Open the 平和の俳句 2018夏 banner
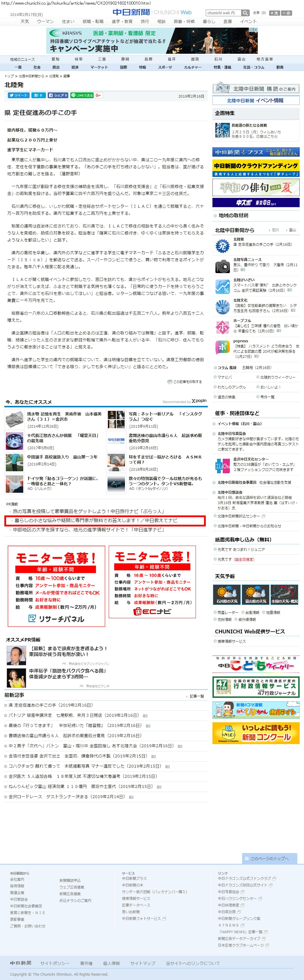This screenshot has height=980, width=304. [x=256, y=187]
